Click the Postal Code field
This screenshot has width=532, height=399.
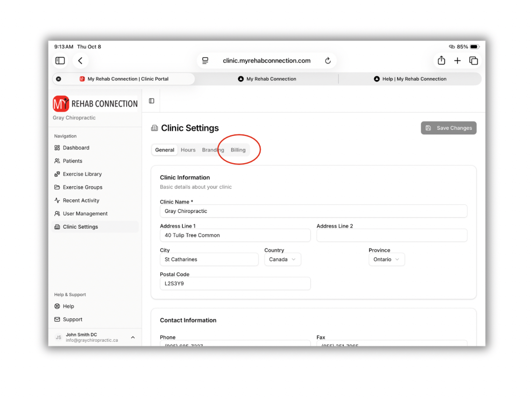(x=235, y=284)
